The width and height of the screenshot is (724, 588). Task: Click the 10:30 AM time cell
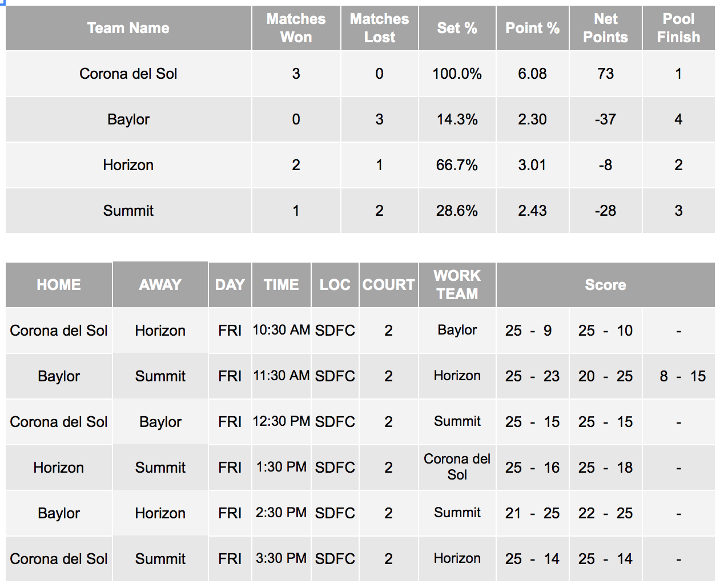[281, 330]
